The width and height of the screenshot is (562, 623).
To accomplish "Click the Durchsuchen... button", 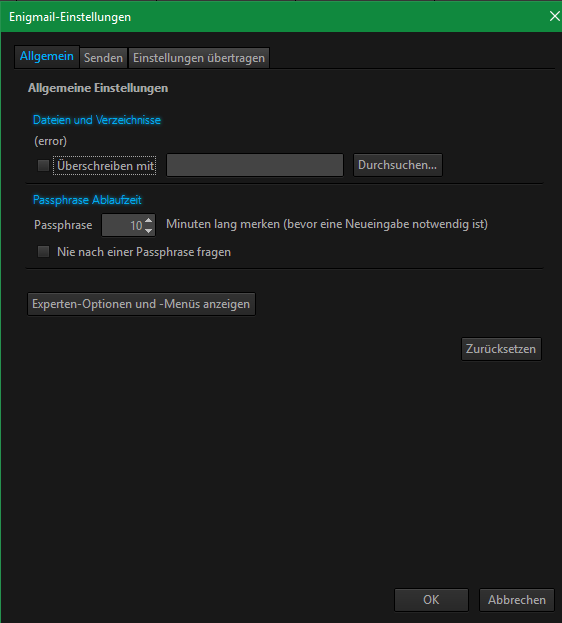I will click(397, 165).
